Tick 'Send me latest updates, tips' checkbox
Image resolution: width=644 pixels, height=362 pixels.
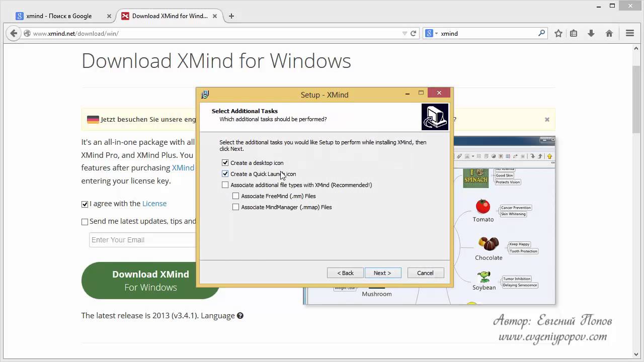(85, 222)
